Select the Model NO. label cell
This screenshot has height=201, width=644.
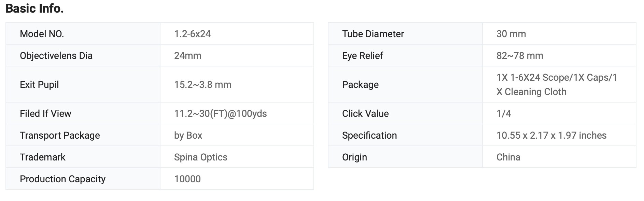point(83,34)
